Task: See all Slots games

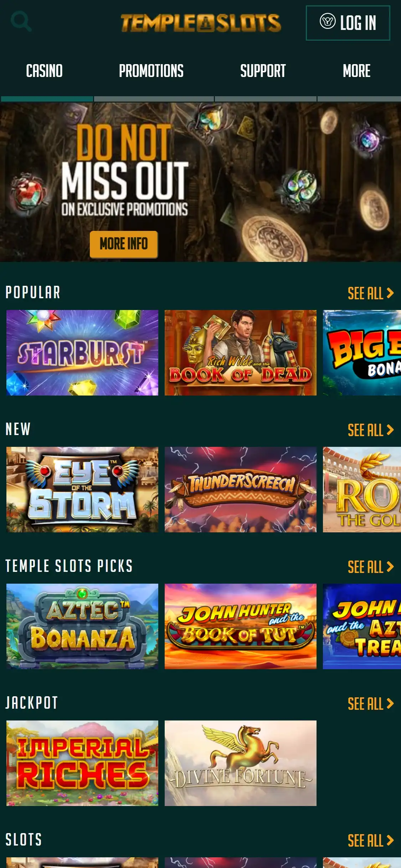Action: (x=371, y=841)
